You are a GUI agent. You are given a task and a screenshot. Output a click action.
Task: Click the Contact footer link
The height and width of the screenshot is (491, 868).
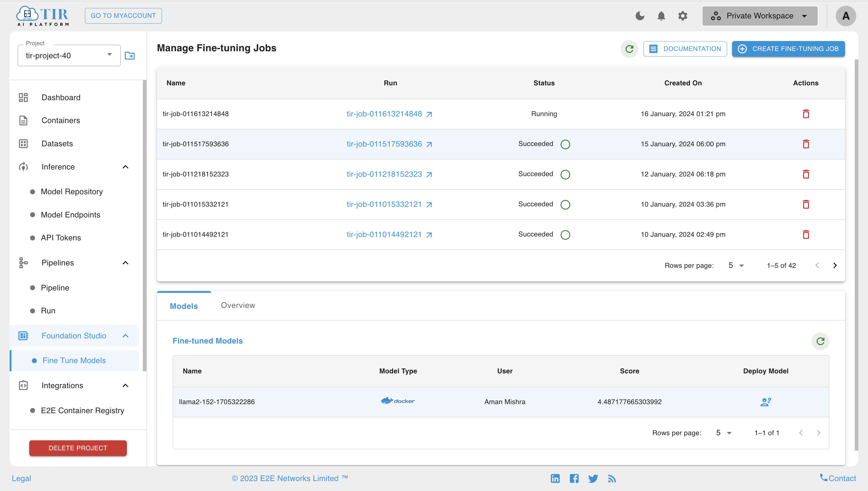click(x=838, y=479)
